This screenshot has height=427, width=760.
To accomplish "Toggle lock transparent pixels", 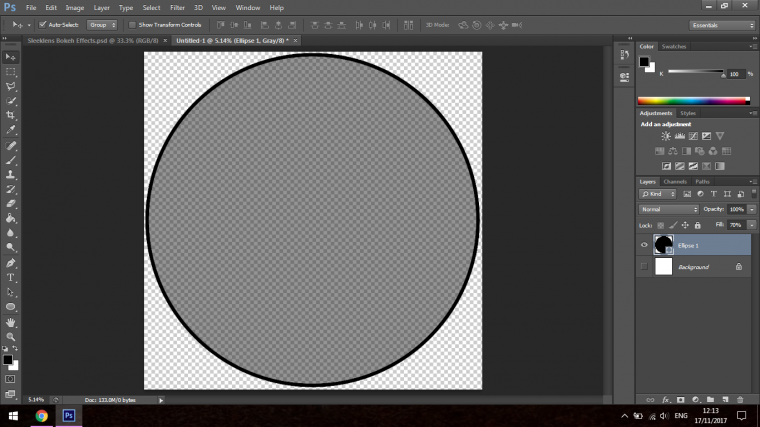I will click(x=661, y=225).
